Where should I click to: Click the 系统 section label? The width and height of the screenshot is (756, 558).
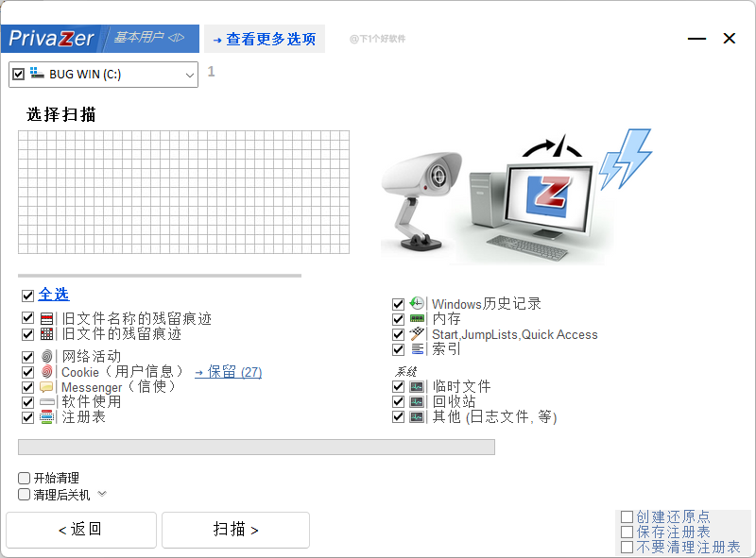(405, 371)
